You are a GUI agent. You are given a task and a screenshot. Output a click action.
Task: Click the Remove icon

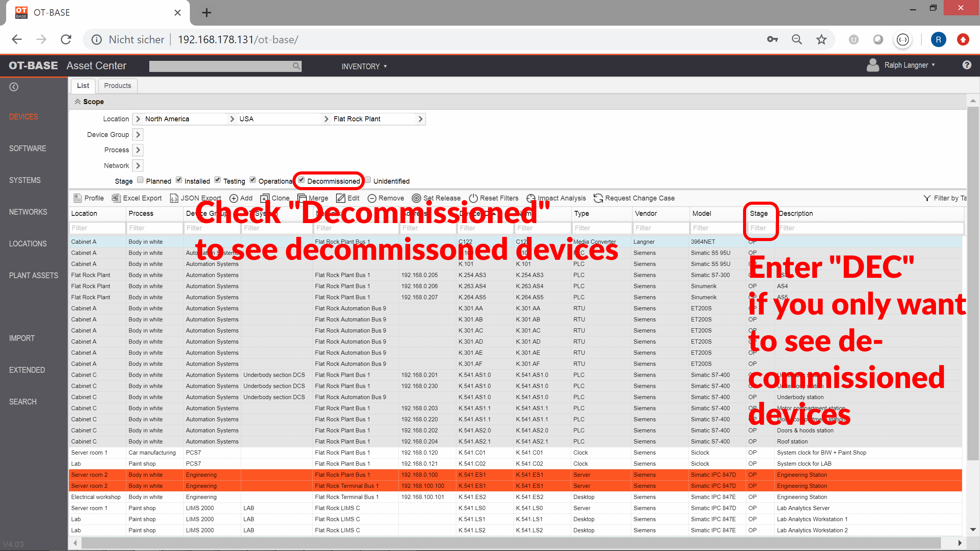coord(372,198)
